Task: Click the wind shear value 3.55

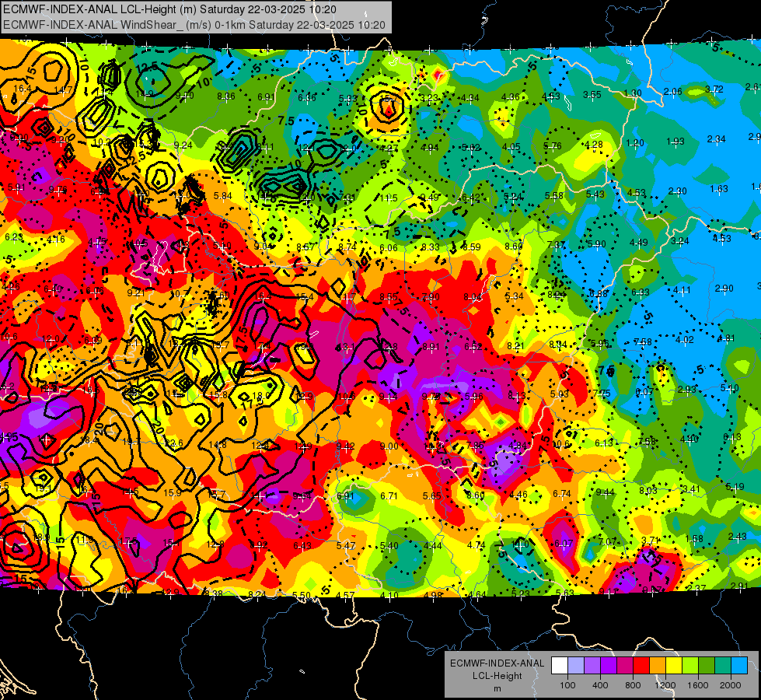Action: 592,94
